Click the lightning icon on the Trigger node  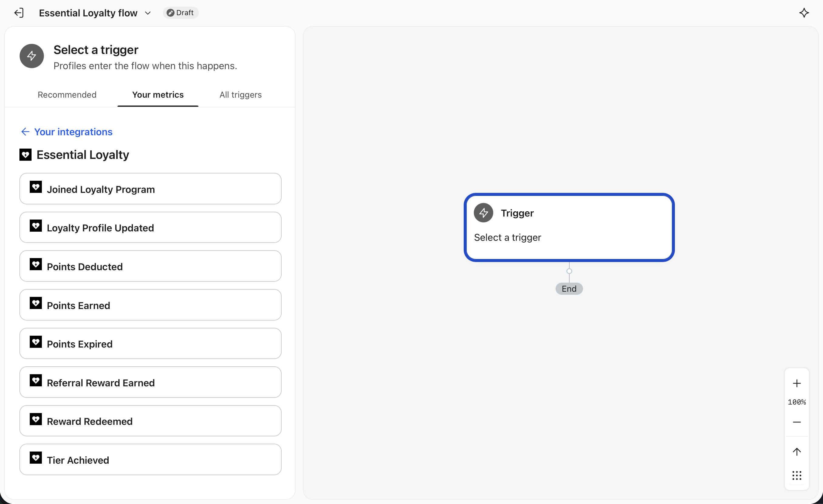tap(483, 213)
